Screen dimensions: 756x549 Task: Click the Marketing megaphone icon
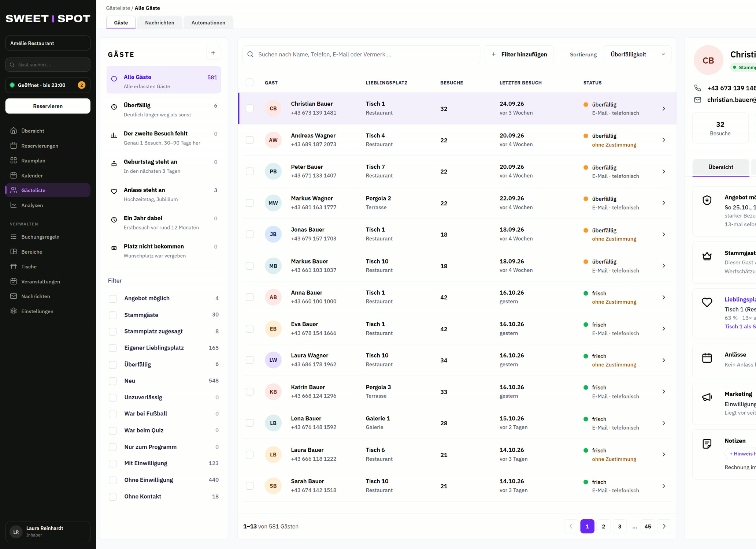point(707,397)
